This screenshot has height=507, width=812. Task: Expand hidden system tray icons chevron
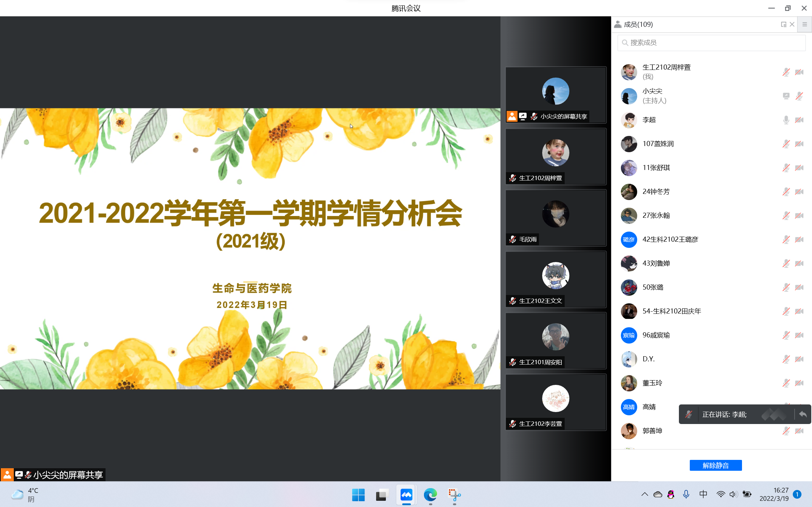644,494
